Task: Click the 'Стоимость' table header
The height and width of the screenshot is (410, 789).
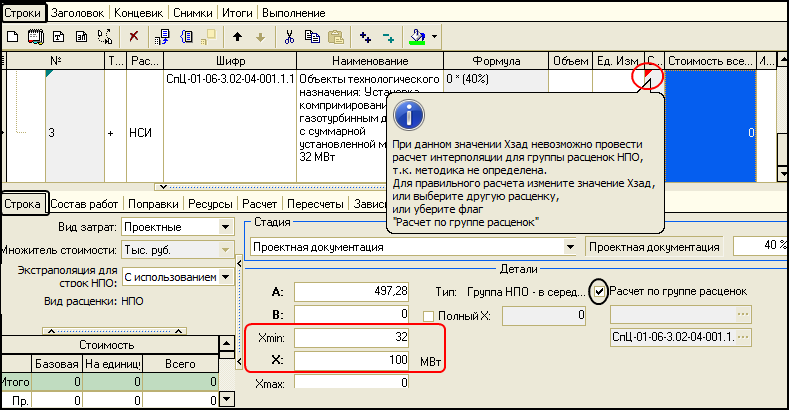Action: pos(108,344)
